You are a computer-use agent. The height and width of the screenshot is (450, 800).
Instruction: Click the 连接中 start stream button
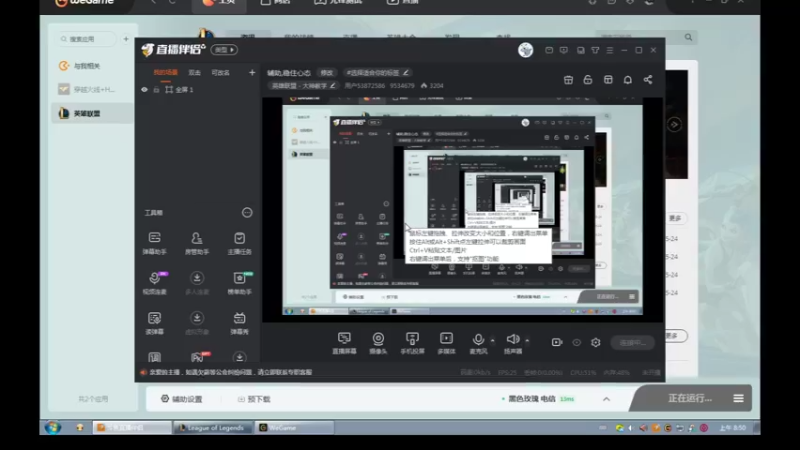633,342
